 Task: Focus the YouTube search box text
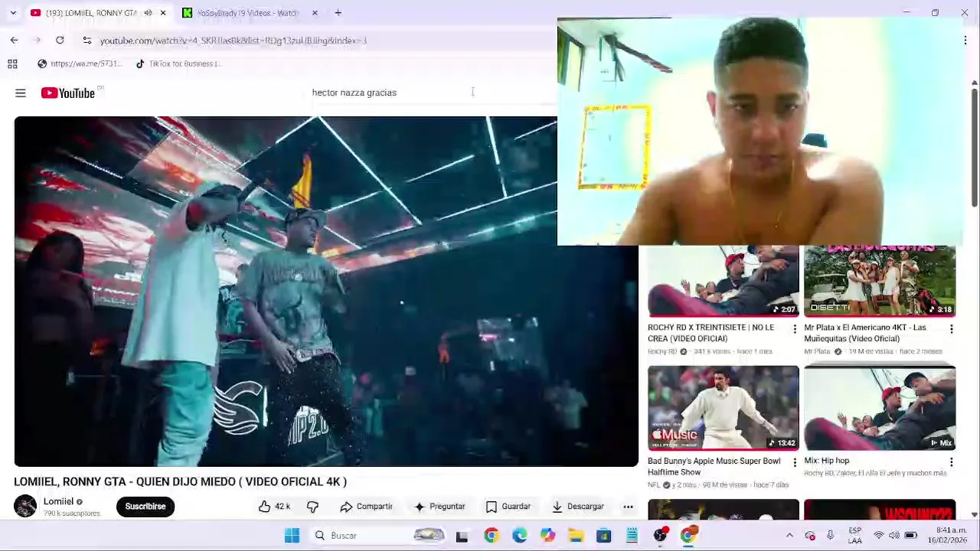(354, 93)
